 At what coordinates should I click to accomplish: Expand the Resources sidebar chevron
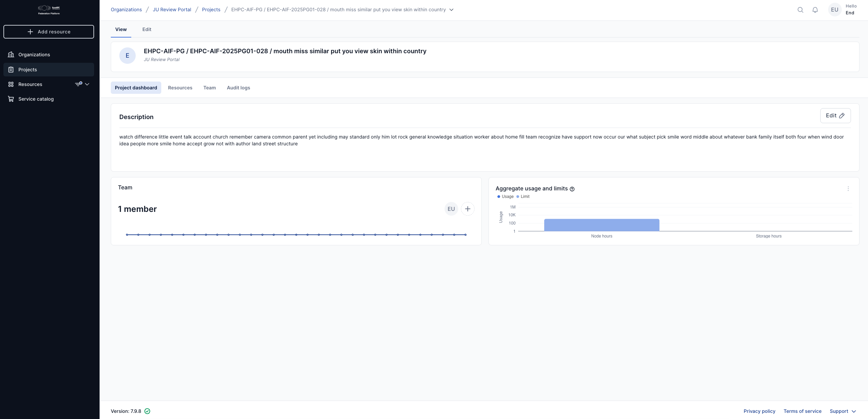[87, 84]
